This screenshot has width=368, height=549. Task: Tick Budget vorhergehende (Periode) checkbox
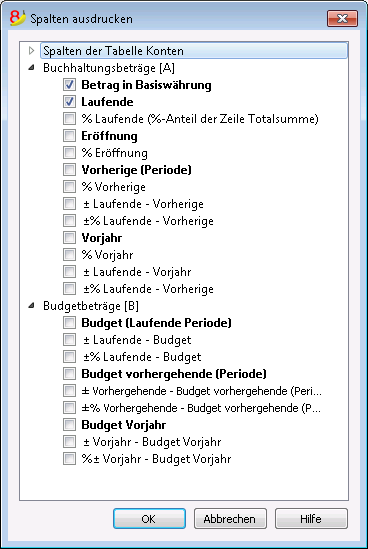[69, 374]
